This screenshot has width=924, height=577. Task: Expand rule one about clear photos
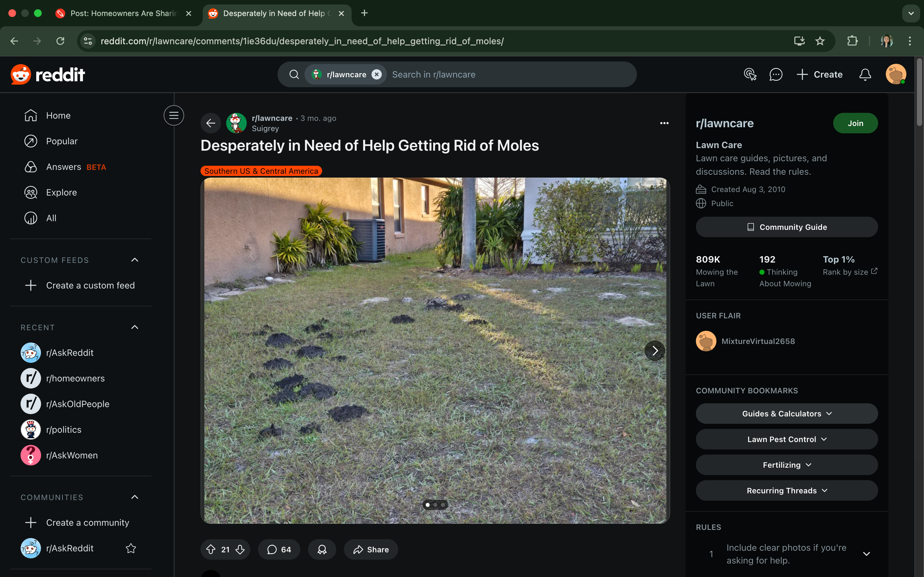coord(867,554)
